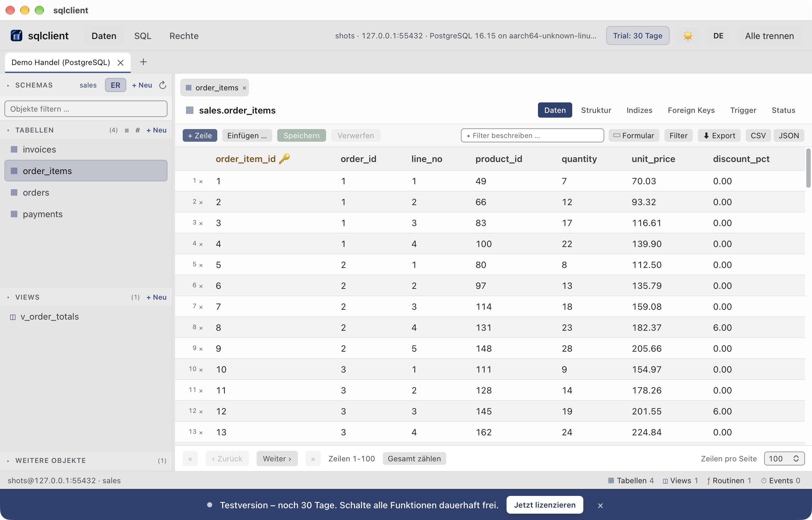This screenshot has width=812, height=520.
Task: Switch to the Rechte tab
Action: (184, 36)
